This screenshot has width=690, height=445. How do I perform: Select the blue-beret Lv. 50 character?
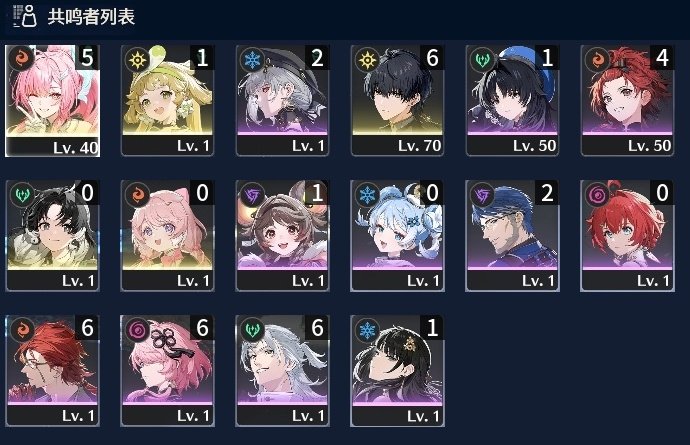(512, 101)
